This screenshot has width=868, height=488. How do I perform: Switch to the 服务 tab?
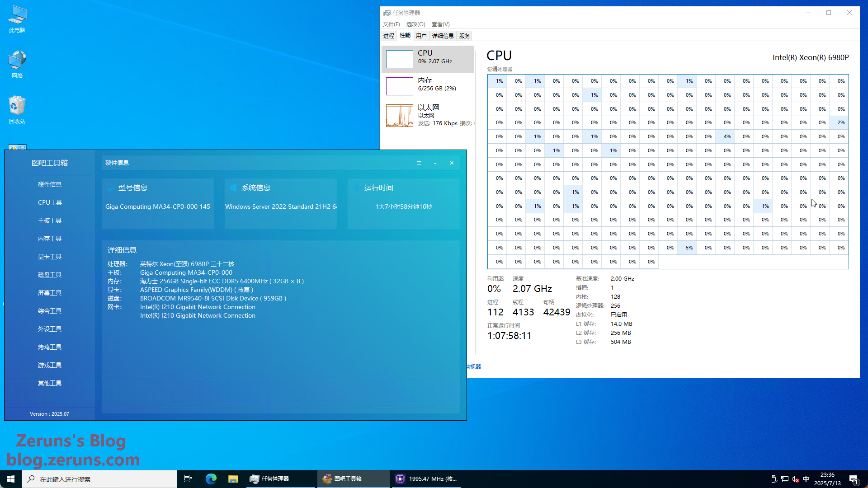[464, 36]
